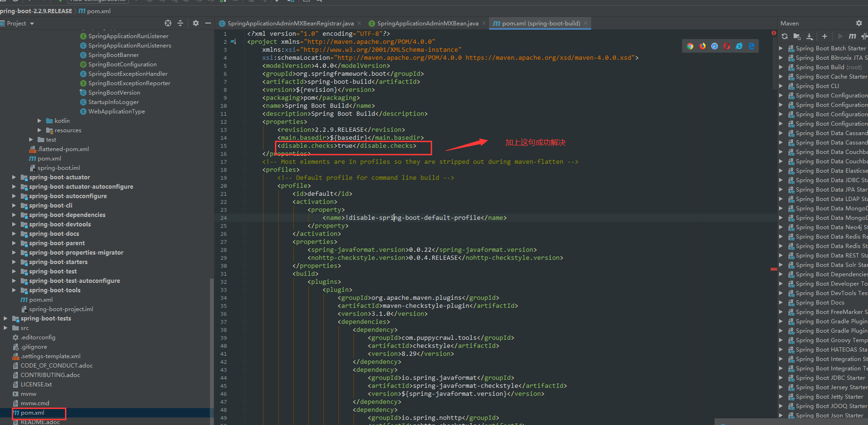Expand spring-boot-autoconfigure module

[14, 196]
